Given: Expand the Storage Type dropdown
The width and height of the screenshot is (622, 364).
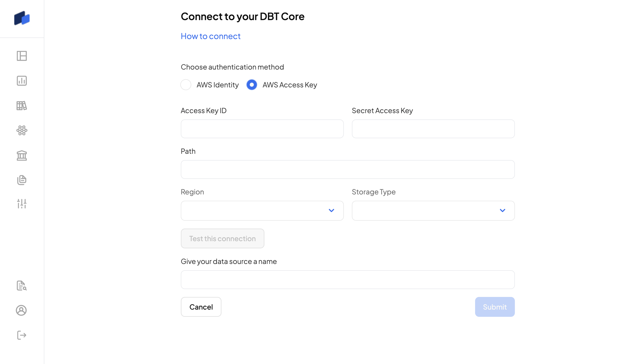Looking at the screenshot, I should coord(433,211).
